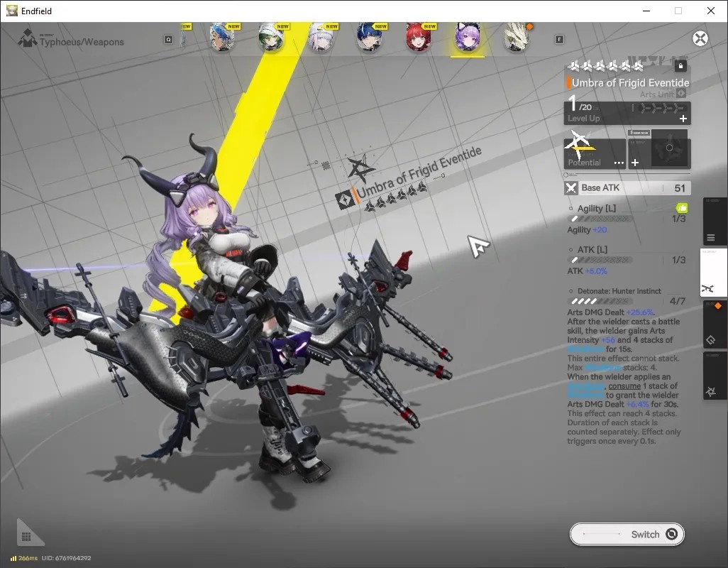Click the E next-operator key icon
The image size is (728, 568).
point(559,40)
